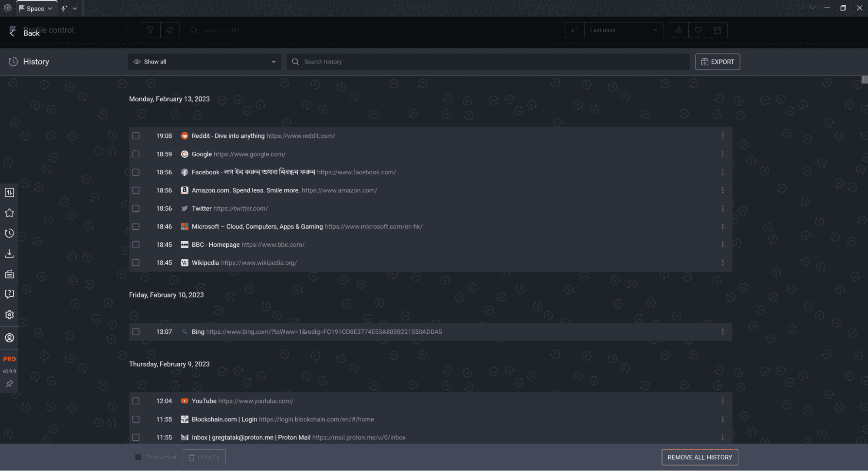The image size is (868, 471).
Task: Check the Bing history entry checkbox
Action: [x=136, y=332]
